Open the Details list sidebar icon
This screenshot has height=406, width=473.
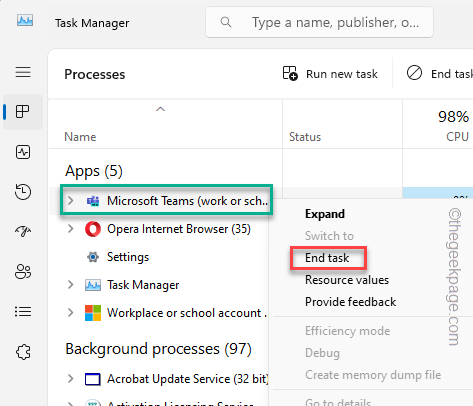click(23, 312)
